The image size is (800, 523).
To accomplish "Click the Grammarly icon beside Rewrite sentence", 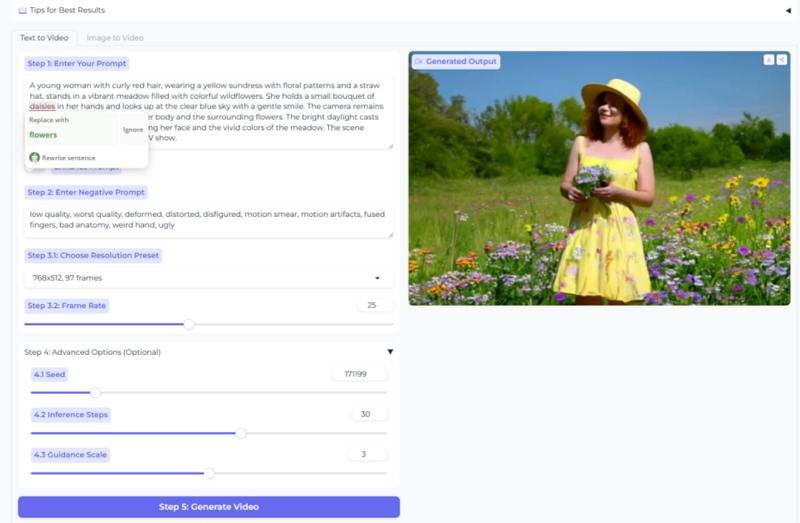I will (34, 158).
